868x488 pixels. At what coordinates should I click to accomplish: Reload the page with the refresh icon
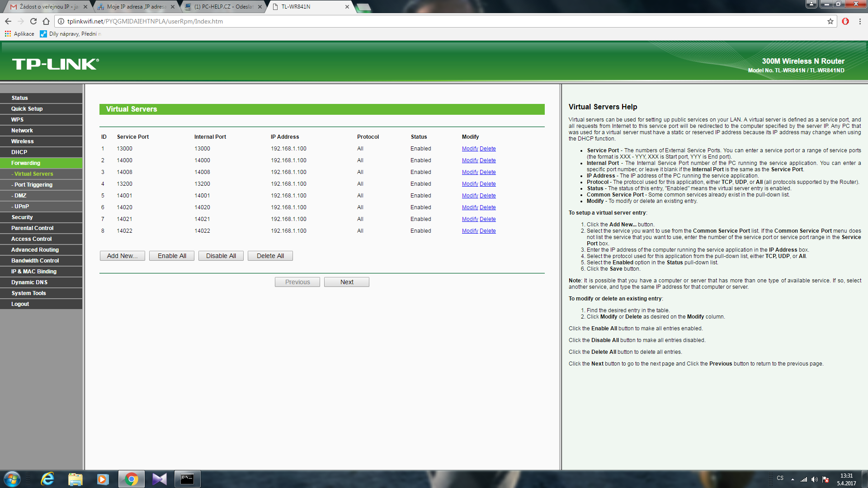coord(33,21)
